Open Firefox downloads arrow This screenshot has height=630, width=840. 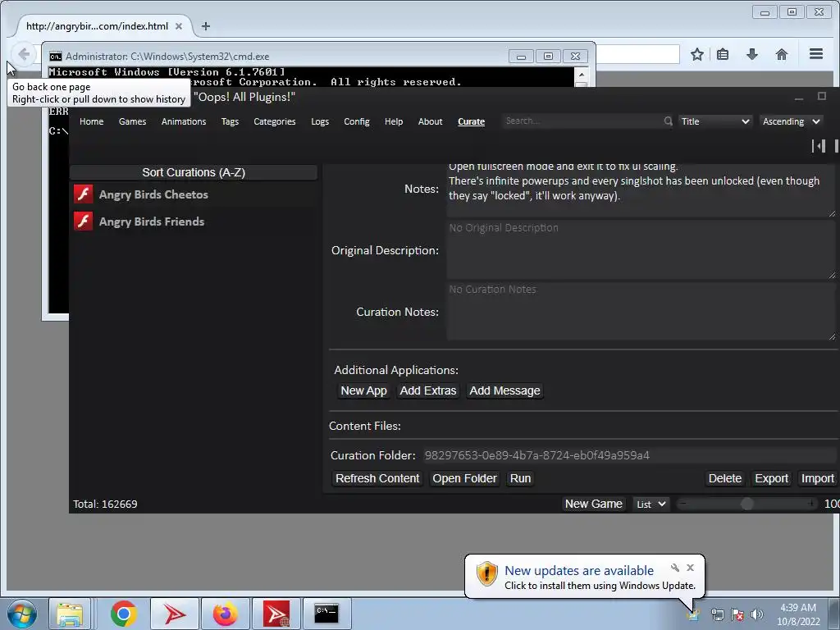tap(752, 54)
